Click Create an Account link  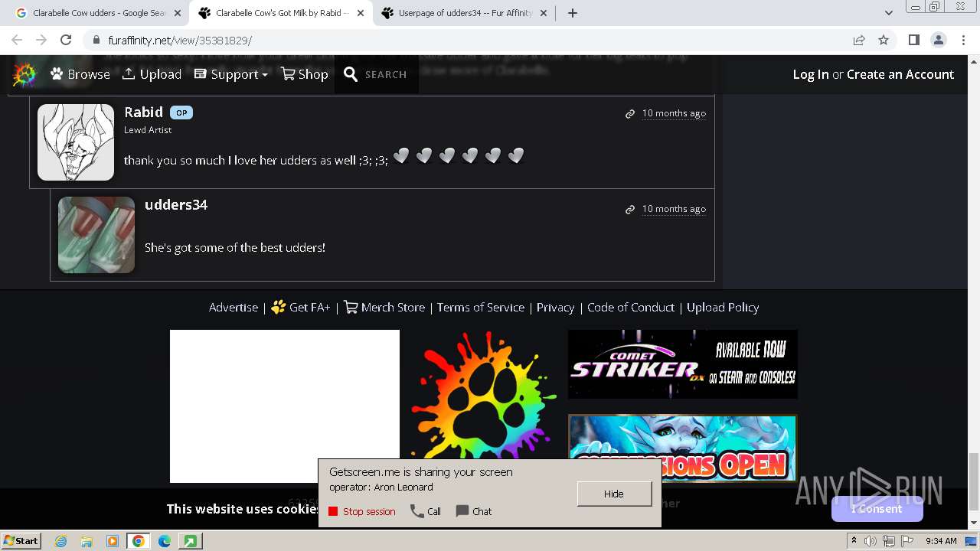coord(900,74)
